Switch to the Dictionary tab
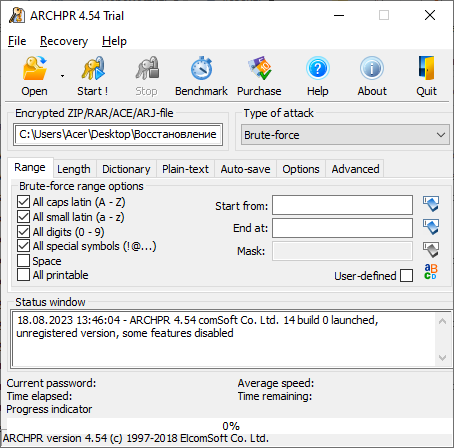 click(x=126, y=169)
